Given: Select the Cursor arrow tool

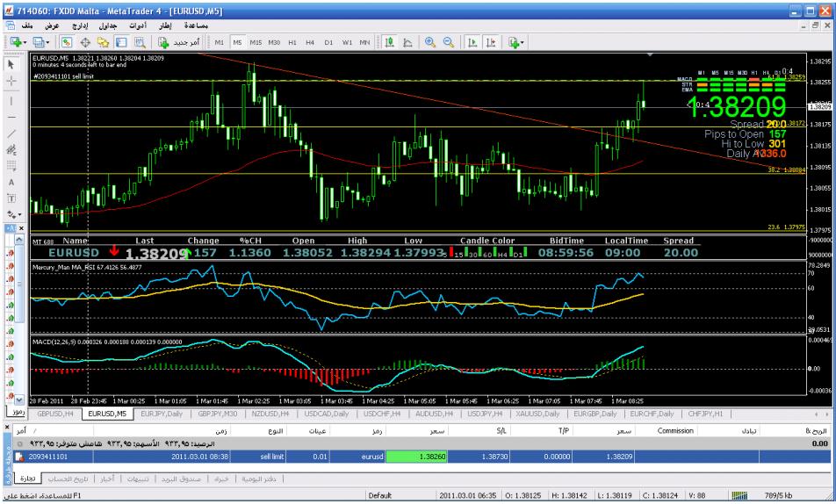Looking at the screenshot, I should pos(11,63).
